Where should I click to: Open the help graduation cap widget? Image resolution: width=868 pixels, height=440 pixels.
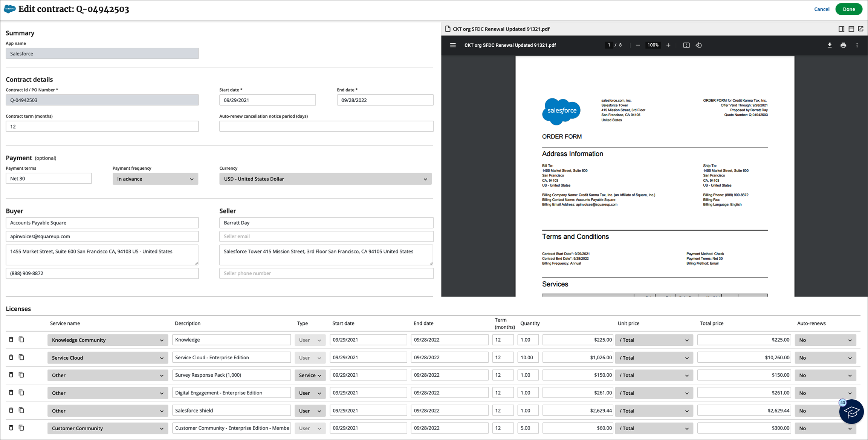pos(851,412)
